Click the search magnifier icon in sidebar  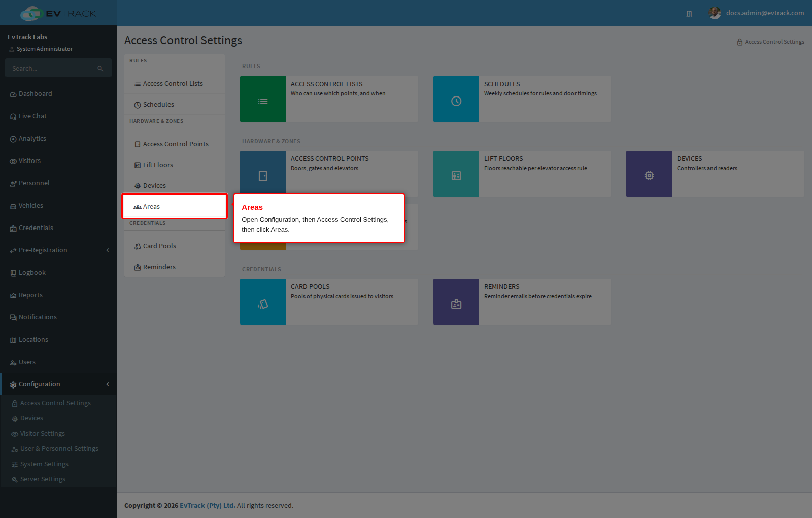pyautogui.click(x=100, y=68)
